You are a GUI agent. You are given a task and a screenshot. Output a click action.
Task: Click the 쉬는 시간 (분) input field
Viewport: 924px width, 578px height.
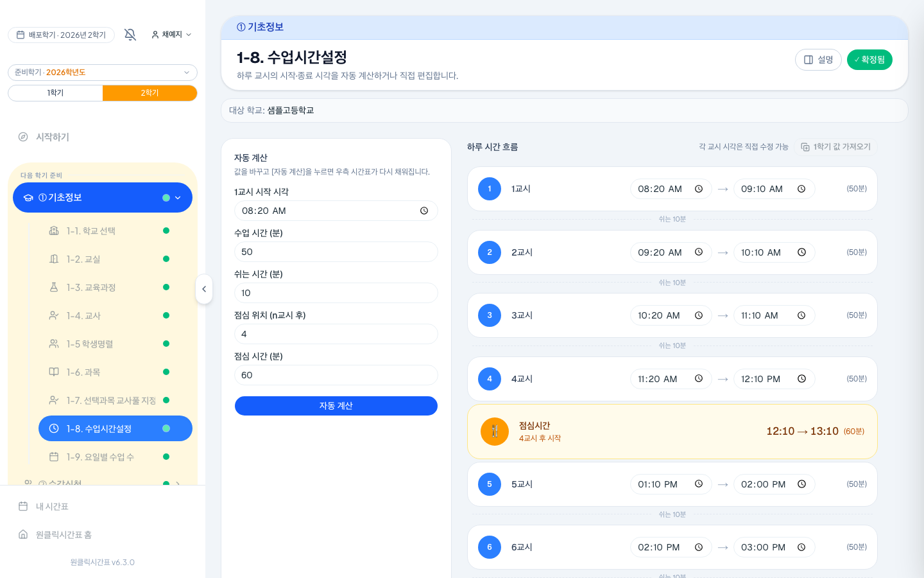pyautogui.click(x=336, y=293)
